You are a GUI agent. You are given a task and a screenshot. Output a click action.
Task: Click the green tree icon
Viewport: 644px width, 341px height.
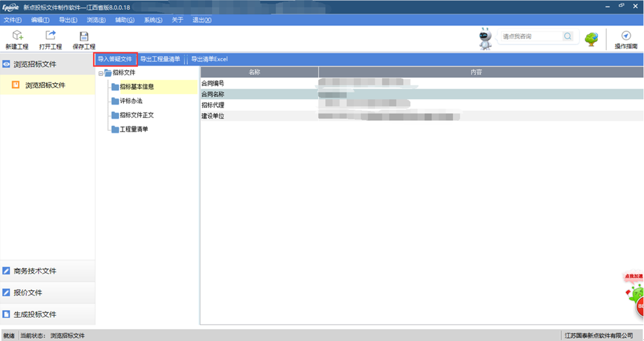point(591,39)
